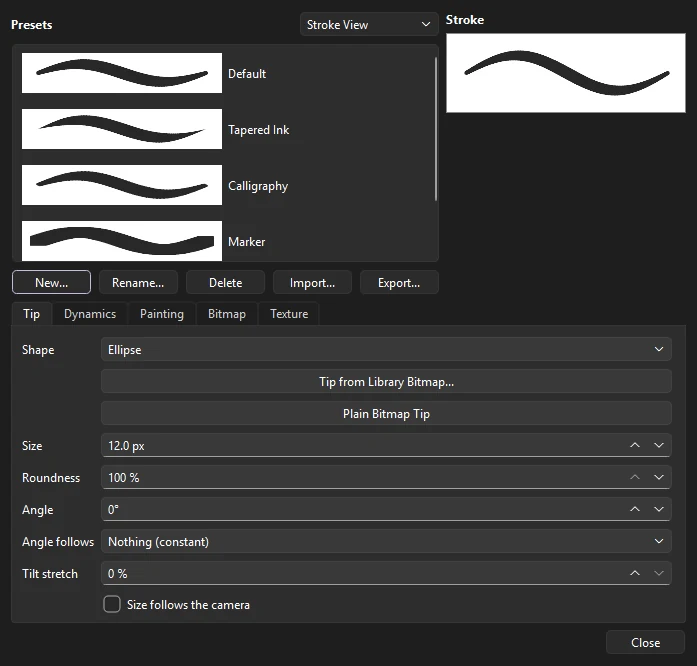Image resolution: width=697 pixels, height=666 pixels.
Task: Click the Roundness up arrow
Action: (x=635, y=477)
